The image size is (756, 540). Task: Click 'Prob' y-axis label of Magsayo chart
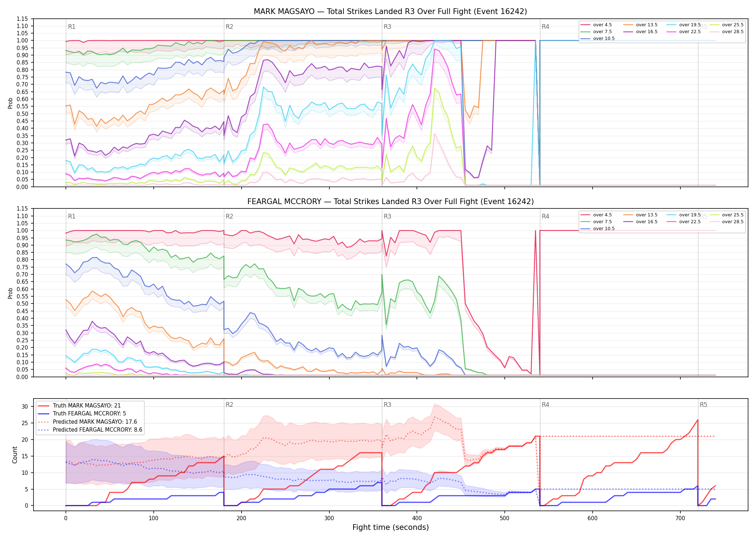coord(10,103)
